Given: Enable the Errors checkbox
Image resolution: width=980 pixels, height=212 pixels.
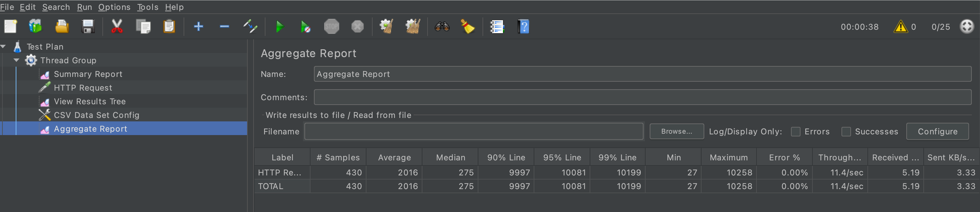Looking at the screenshot, I should tap(795, 132).
